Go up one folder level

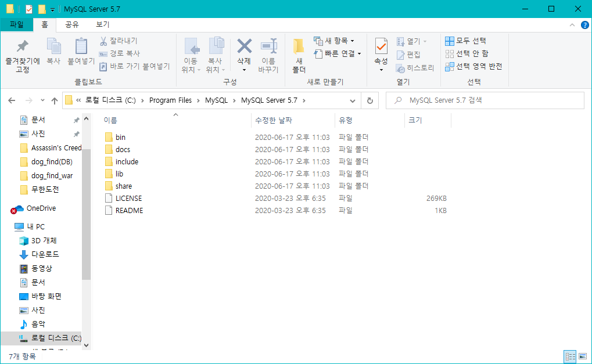pos(55,100)
